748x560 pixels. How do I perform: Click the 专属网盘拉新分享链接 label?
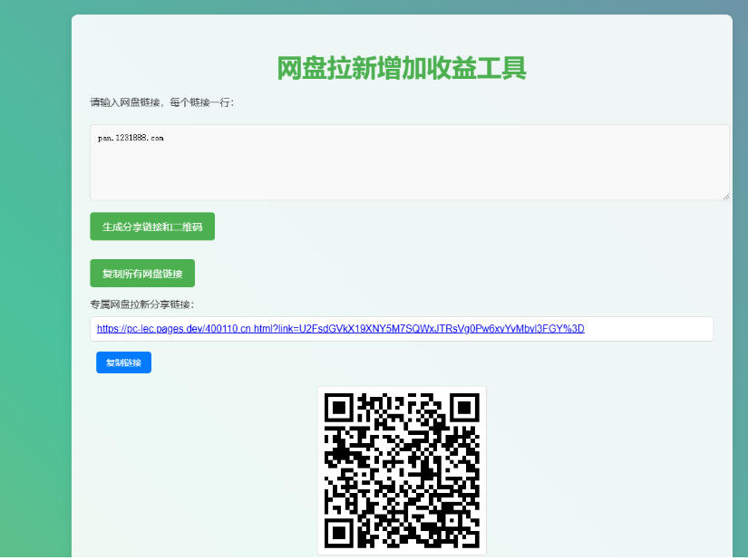click(x=142, y=304)
